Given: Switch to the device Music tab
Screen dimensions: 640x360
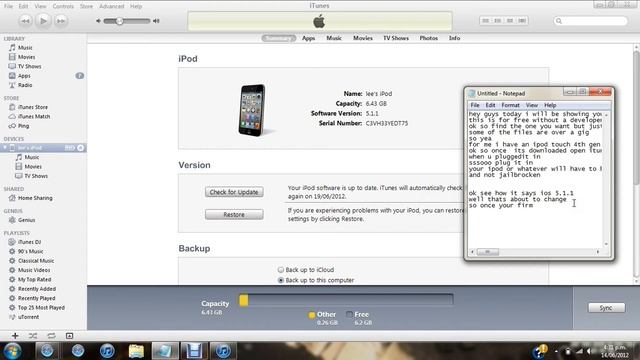Looking at the screenshot, I should point(334,38).
